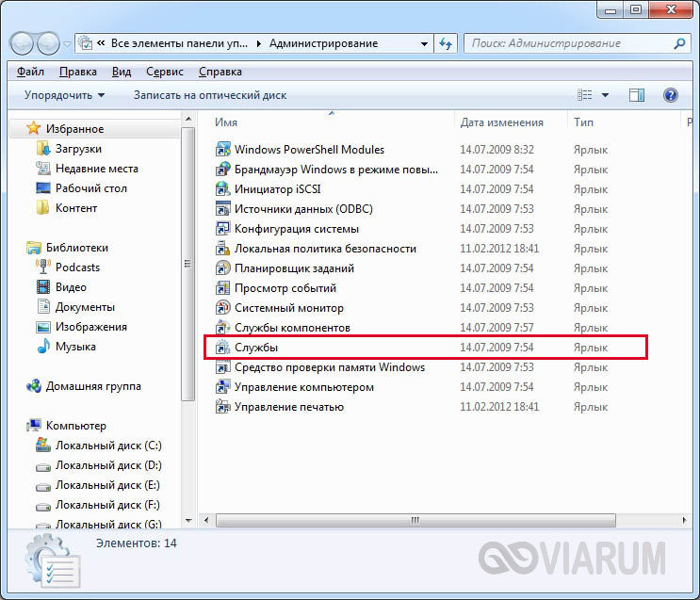This screenshot has height=600, width=700.
Task: Click the Локальная политика безопасности icon
Action: coord(222,249)
